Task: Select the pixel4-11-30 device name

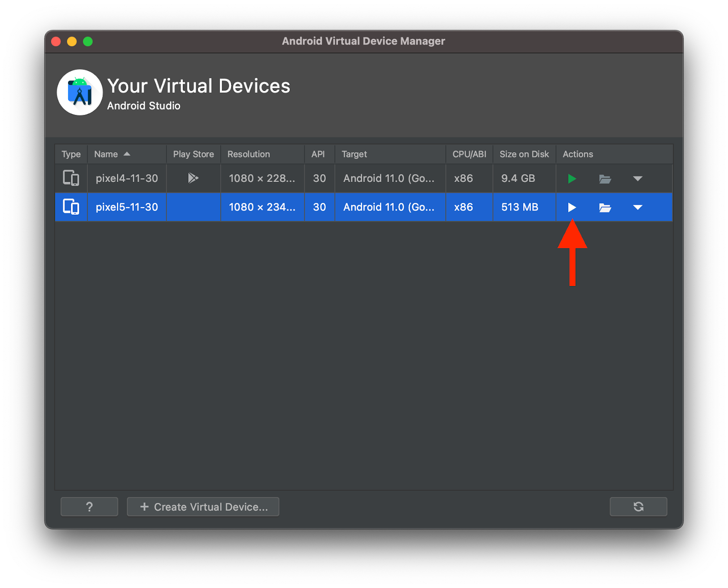Action: pyautogui.click(x=127, y=178)
